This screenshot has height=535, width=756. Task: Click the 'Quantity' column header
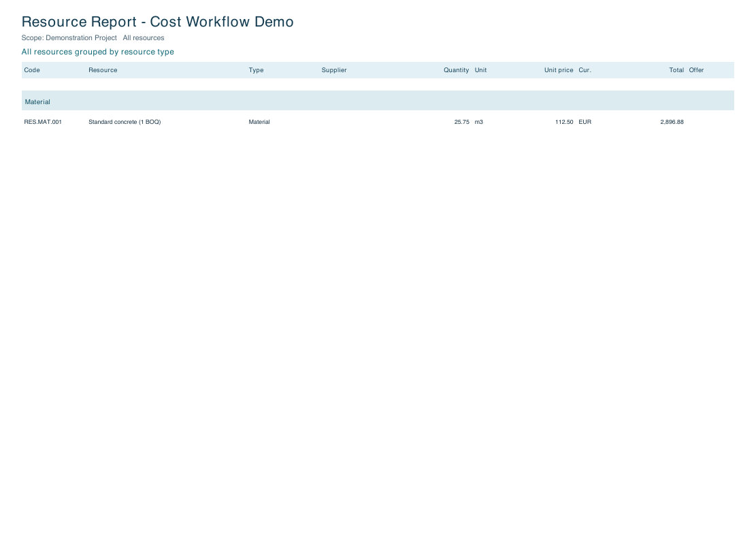click(456, 70)
